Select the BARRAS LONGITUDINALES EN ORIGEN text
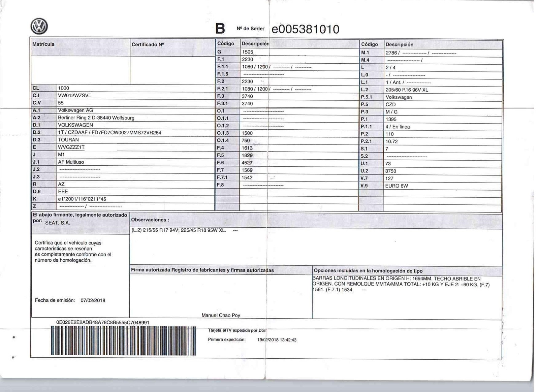 401,284
